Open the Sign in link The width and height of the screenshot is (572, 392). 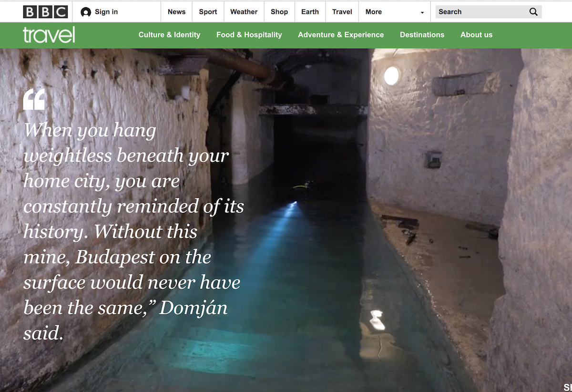106,12
